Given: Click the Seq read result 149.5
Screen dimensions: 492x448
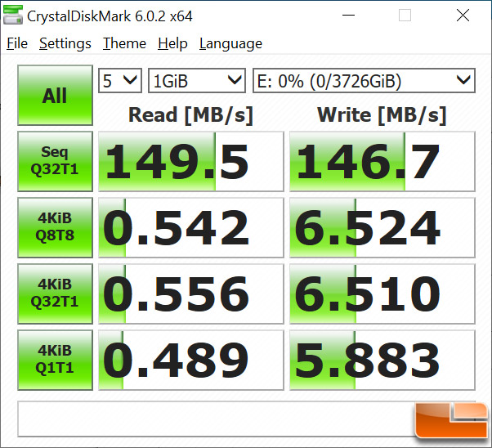Looking at the screenshot, I should [190, 161].
